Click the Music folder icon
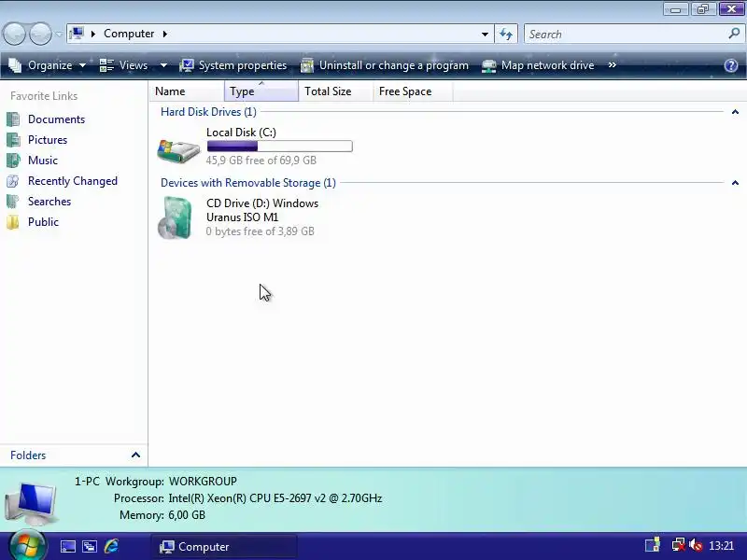The image size is (747, 560). 13,161
